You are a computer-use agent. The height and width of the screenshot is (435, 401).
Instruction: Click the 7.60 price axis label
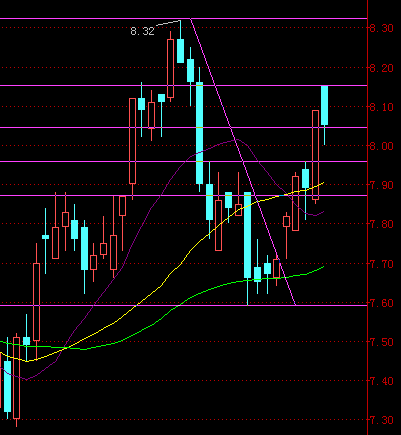tap(381, 303)
